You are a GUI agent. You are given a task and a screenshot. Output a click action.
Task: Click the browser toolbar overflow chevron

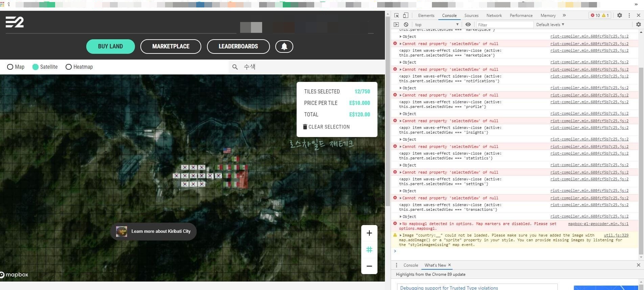(x=636, y=4)
